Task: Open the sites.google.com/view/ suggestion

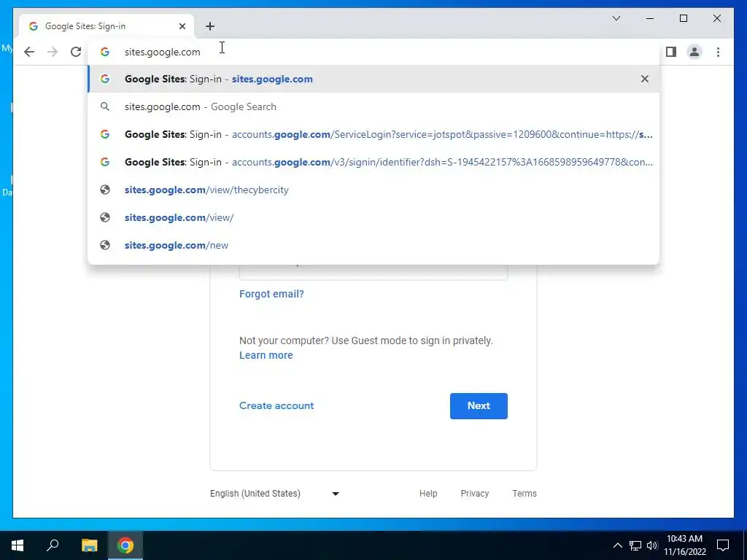Action: point(374,217)
